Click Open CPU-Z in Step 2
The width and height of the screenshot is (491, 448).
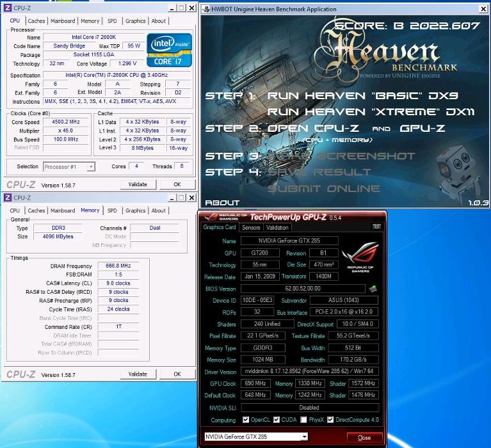tap(313, 129)
